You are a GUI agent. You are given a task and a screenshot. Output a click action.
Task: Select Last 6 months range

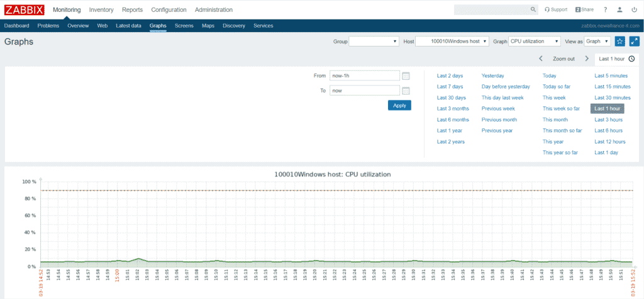453,120
